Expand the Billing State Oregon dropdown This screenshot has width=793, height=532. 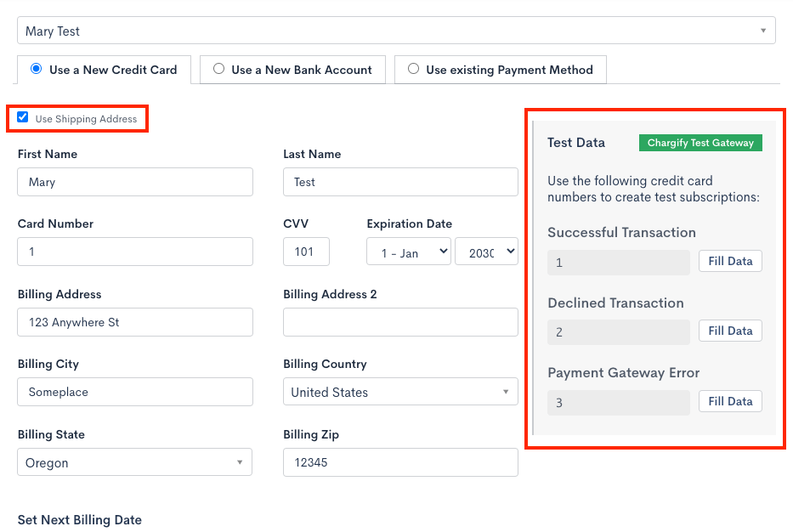tap(135, 462)
